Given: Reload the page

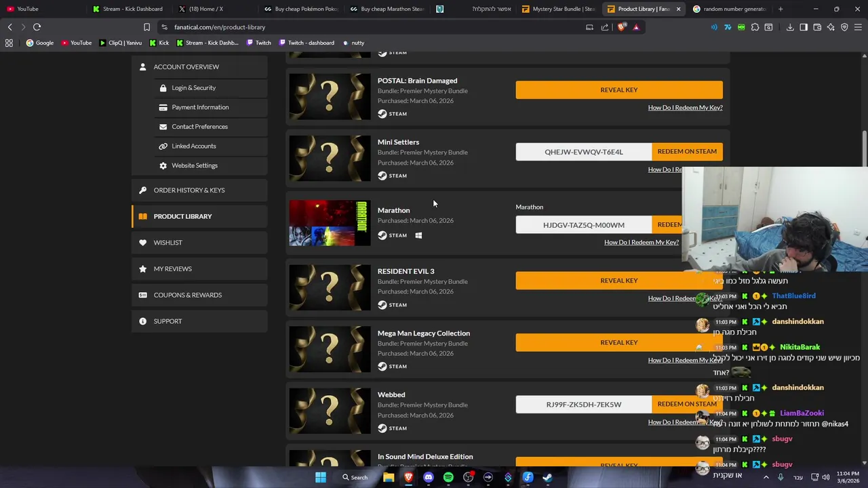Looking at the screenshot, I should click(37, 27).
